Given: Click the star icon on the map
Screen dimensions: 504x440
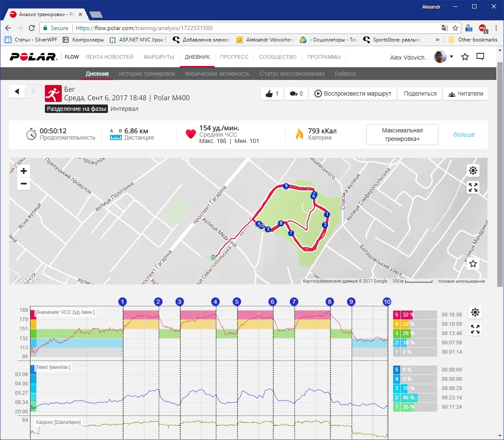Looking at the screenshot, I should pos(473,264).
